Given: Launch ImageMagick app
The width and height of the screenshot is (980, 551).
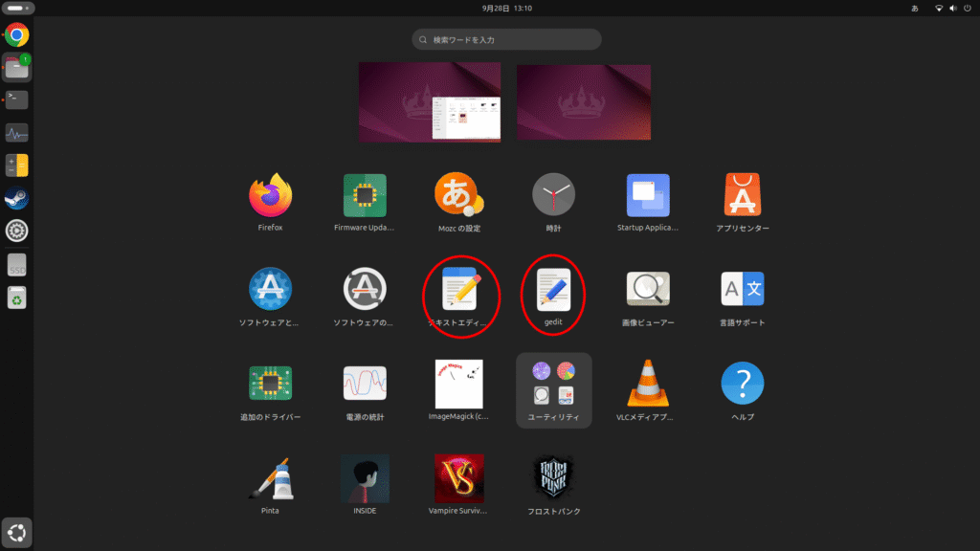Looking at the screenshot, I should [458, 384].
